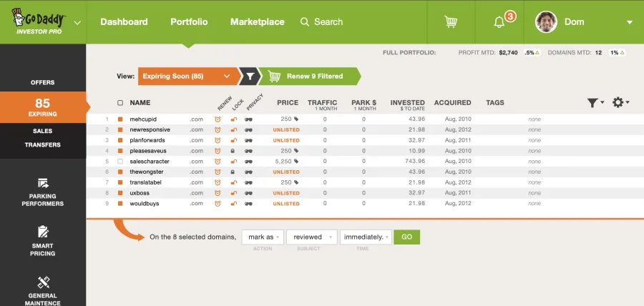Click UNLISTED price for newresponsive

pyautogui.click(x=286, y=130)
